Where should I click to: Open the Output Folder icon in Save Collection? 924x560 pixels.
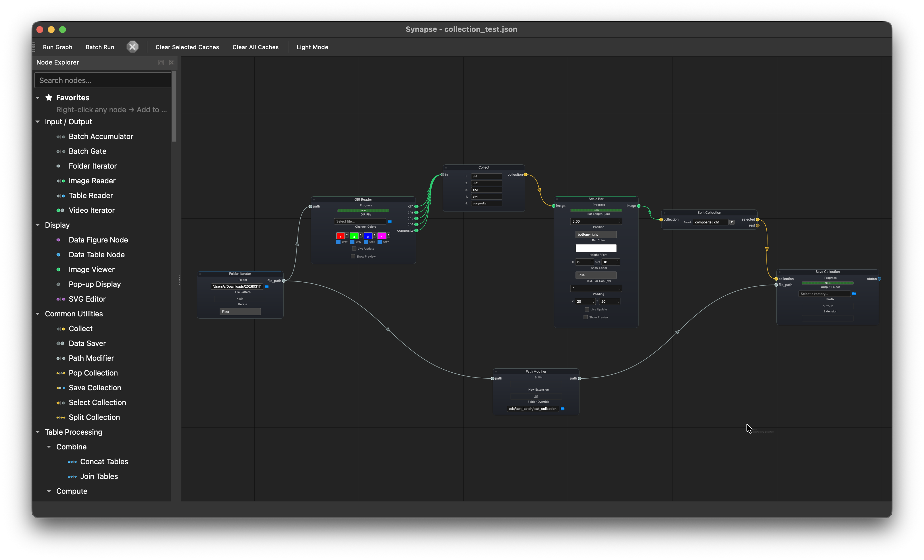point(855,294)
